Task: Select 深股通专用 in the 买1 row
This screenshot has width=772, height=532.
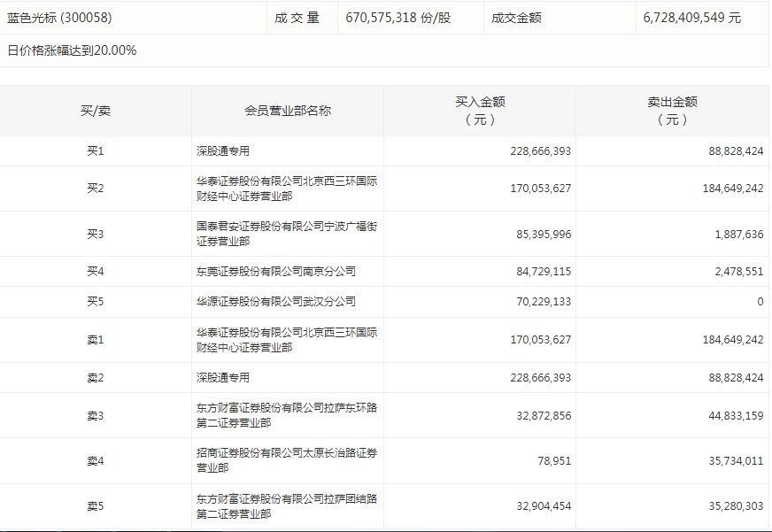Action: point(223,151)
